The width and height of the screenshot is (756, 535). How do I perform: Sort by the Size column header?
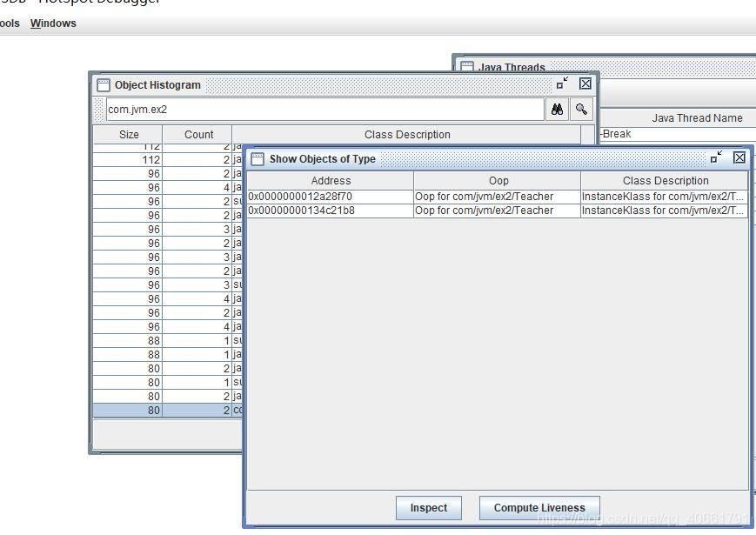click(x=128, y=135)
